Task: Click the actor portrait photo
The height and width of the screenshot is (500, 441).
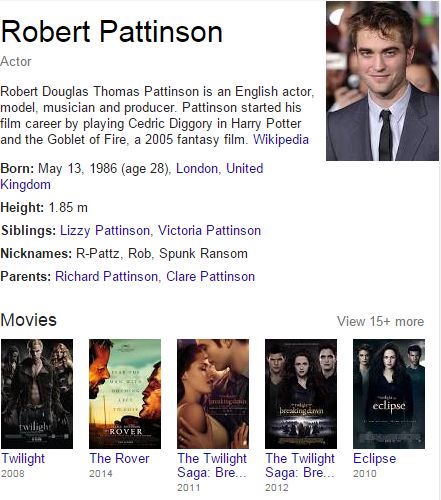Action: point(382,81)
